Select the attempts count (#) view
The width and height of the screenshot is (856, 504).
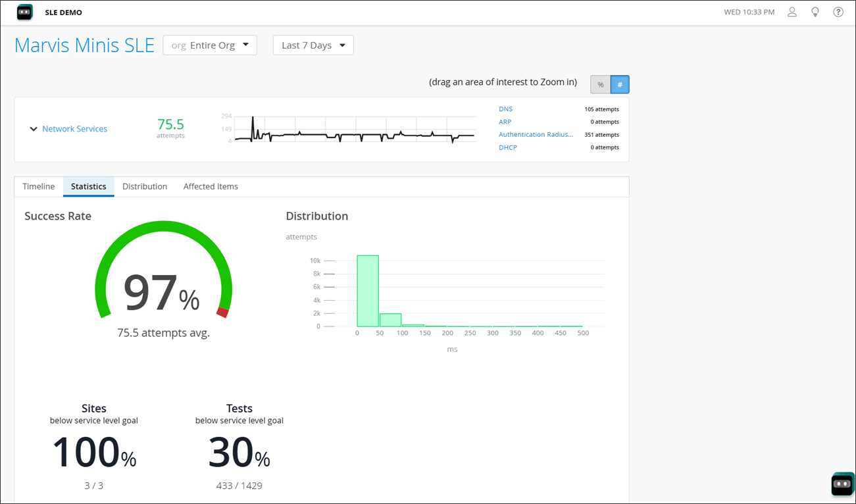click(x=619, y=84)
